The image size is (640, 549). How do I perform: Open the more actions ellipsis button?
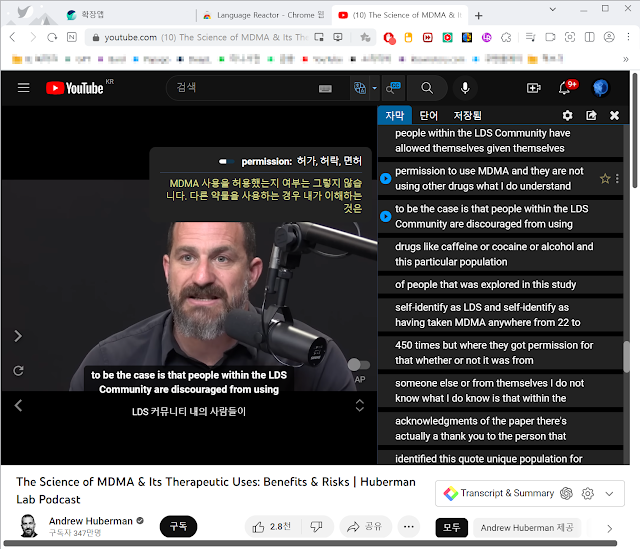[409, 527]
